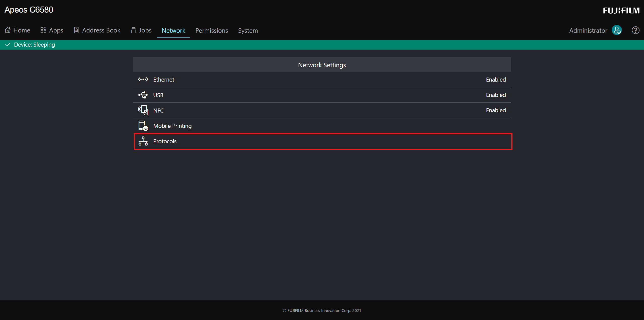Open NFC Enabled status setting
Image resolution: width=644 pixels, height=320 pixels.
pos(496,110)
